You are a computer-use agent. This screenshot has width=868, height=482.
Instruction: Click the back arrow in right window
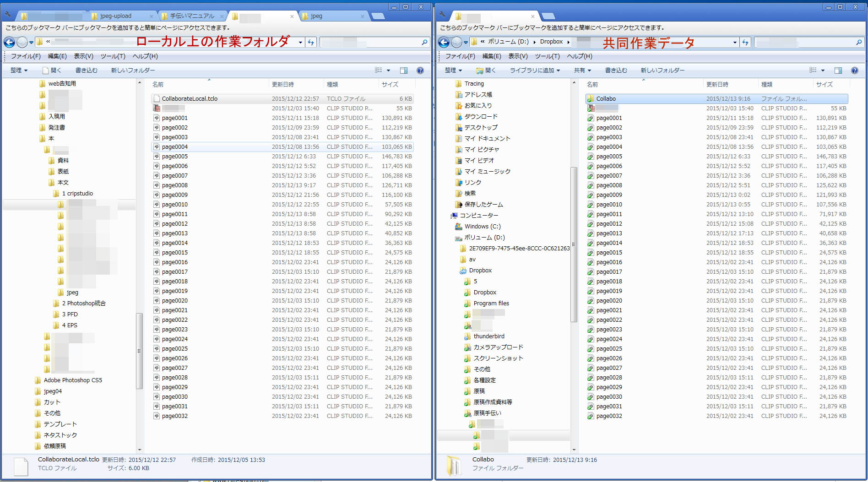pyautogui.click(x=443, y=43)
